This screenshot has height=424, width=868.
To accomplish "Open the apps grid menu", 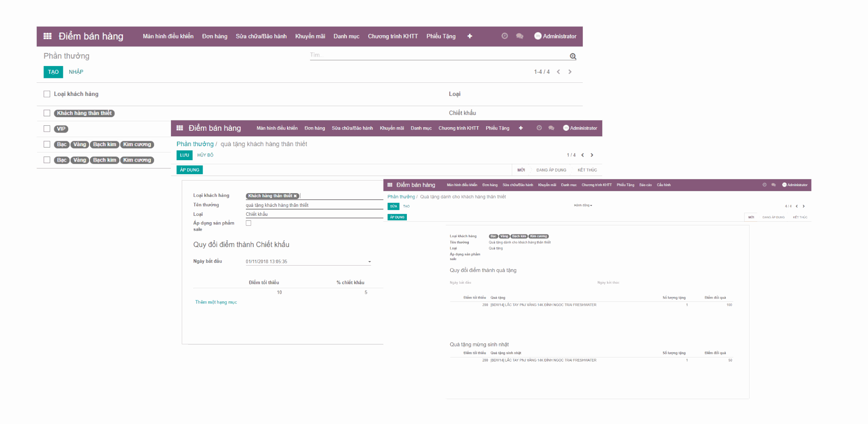I will tap(47, 36).
